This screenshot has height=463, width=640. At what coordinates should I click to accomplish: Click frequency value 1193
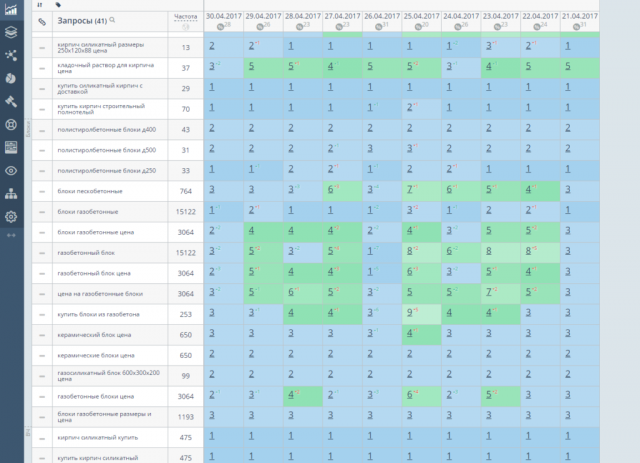click(x=186, y=417)
